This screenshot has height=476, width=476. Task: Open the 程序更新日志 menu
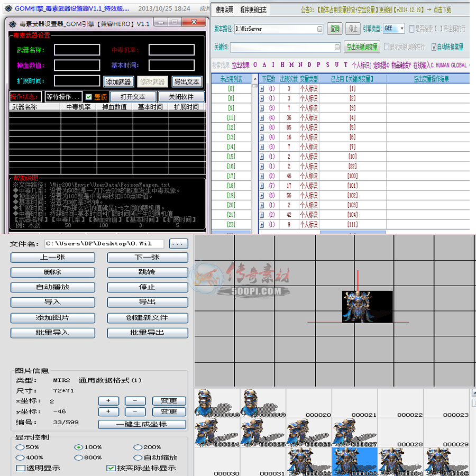coord(253,10)
